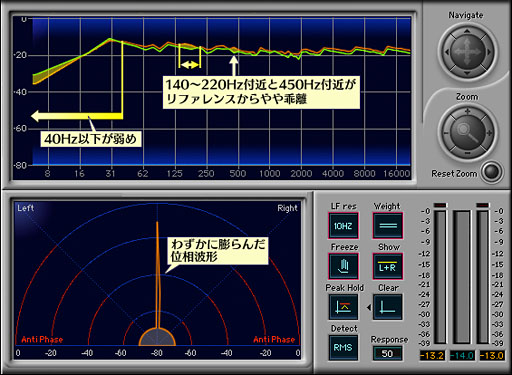This screenshot has width=512, height=375.
Task: Change LF res 10HZ setting
Action: [x=343, y=226]
